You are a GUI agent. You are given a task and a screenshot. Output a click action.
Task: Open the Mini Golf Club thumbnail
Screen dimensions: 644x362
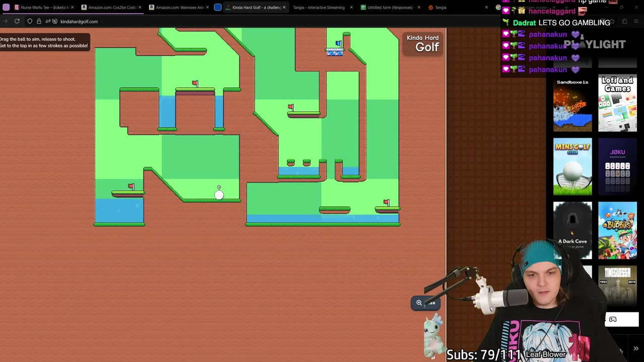pyautogui.click(x=573, y=167)
